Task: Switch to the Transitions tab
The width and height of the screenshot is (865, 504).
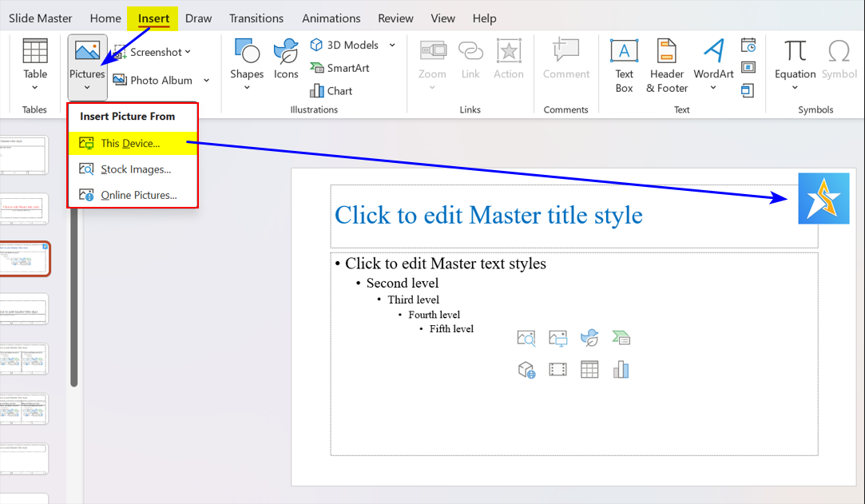Action: [256, 18]
